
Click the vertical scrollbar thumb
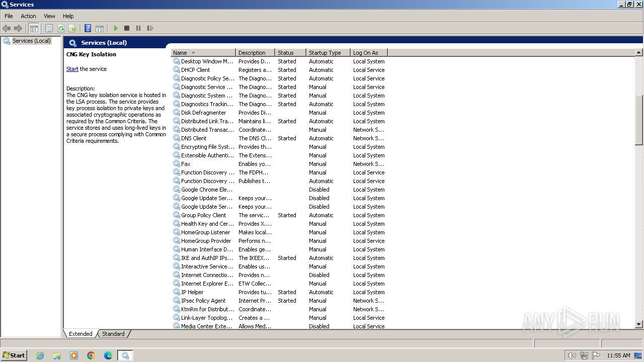(x=639, y=120)
